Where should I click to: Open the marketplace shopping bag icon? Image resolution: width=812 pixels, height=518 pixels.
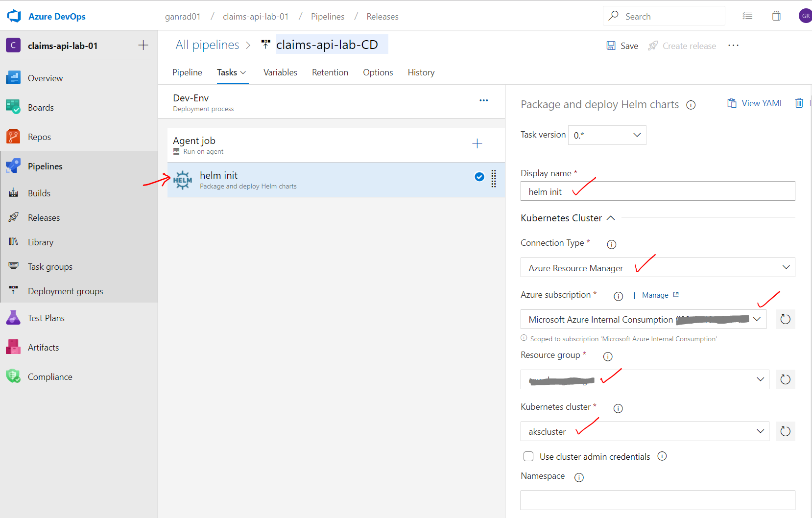pyautogui.click(x=776, y=16)
